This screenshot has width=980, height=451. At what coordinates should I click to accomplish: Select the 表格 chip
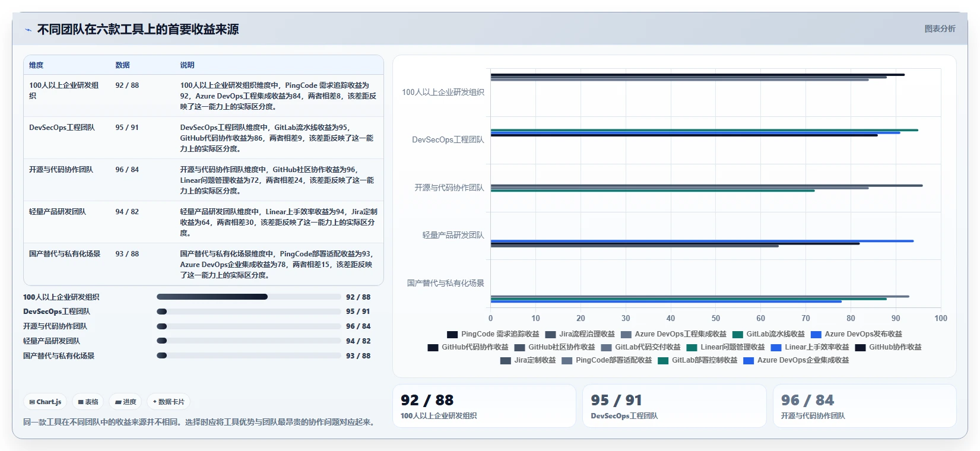[88, 402]
